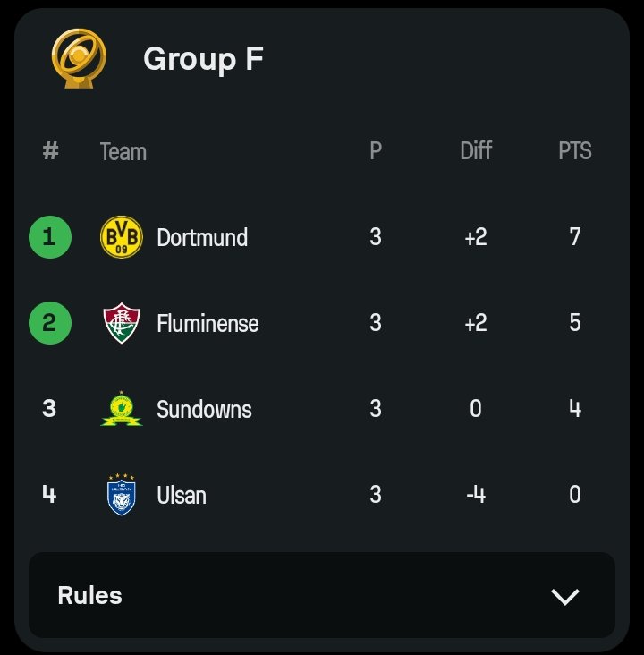Image resolution: width=644 pixels, height=655 pixels.
Task: Open the Dortmund team name link
Action: [x=202, y=237]
